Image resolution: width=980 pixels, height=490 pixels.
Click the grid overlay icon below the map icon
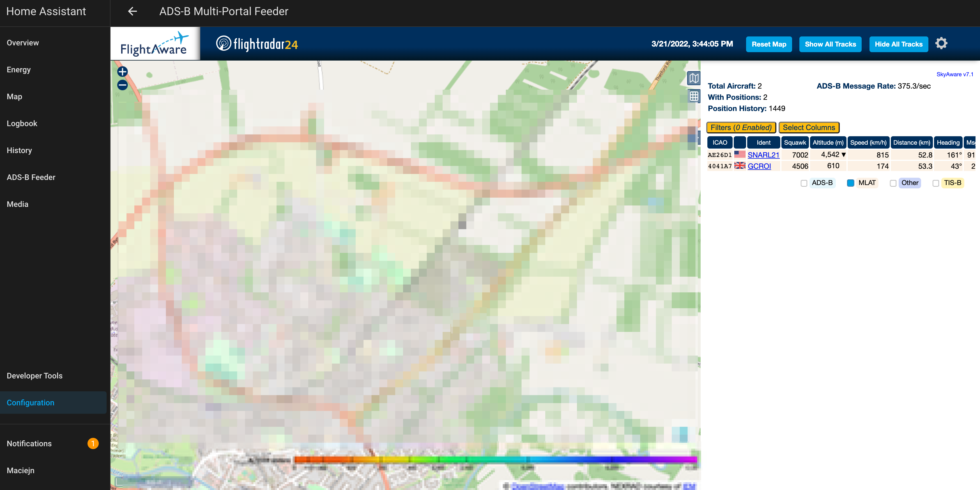694,96
